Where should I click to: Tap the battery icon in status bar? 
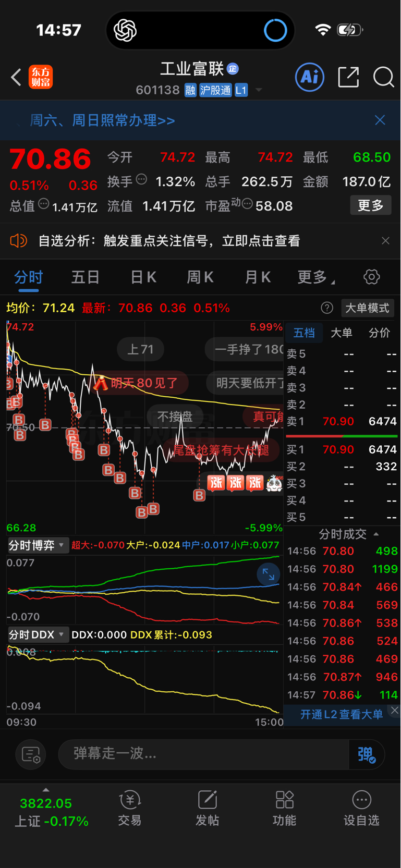click(x=350, y=30)
